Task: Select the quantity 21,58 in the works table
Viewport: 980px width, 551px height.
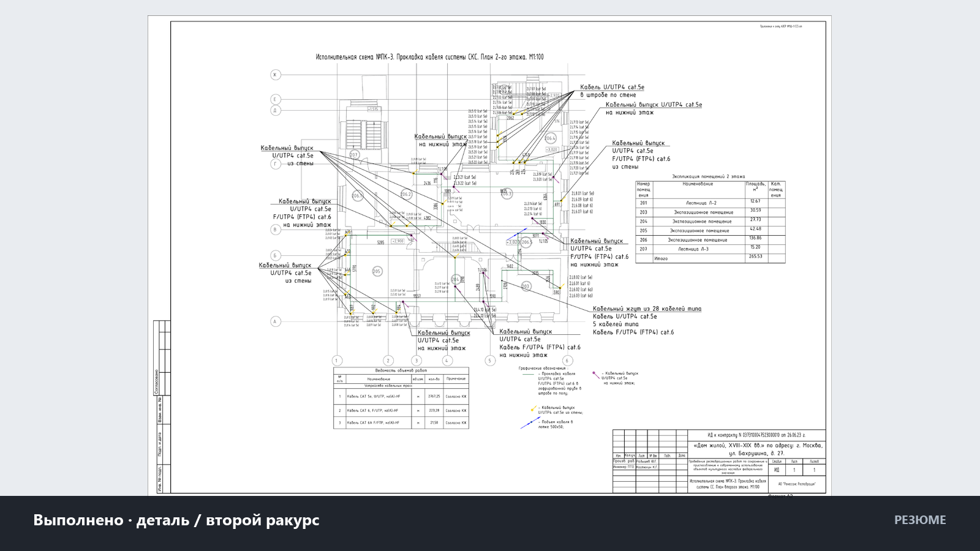Action: [x=434, y=422]
